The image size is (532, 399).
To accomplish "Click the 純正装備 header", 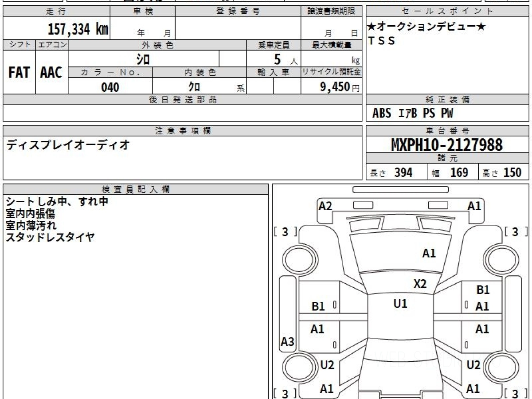I will pyautogui.click(x=448, y=100).
